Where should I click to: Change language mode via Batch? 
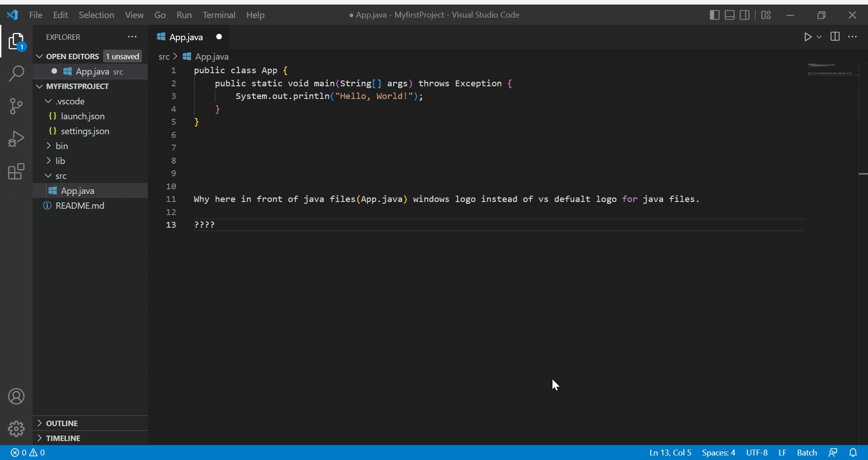point(807,453)
